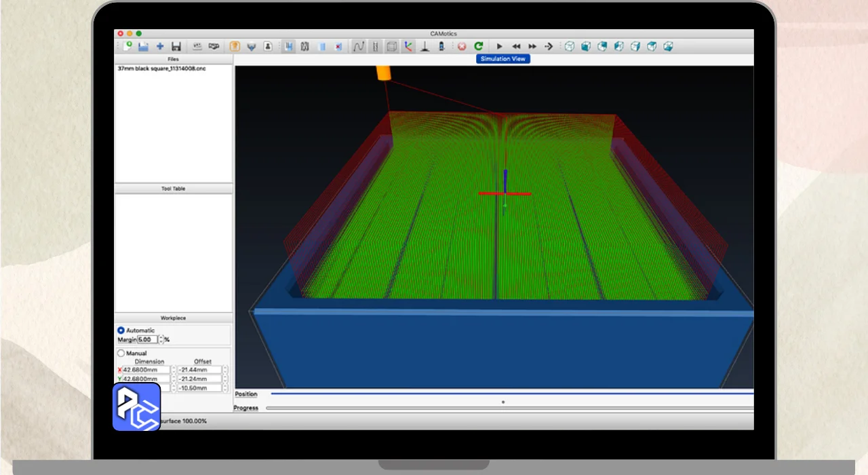Toggle the workpiece bounding box cube icon
Screen dimensions: 868x475
(x=392, y=46)
